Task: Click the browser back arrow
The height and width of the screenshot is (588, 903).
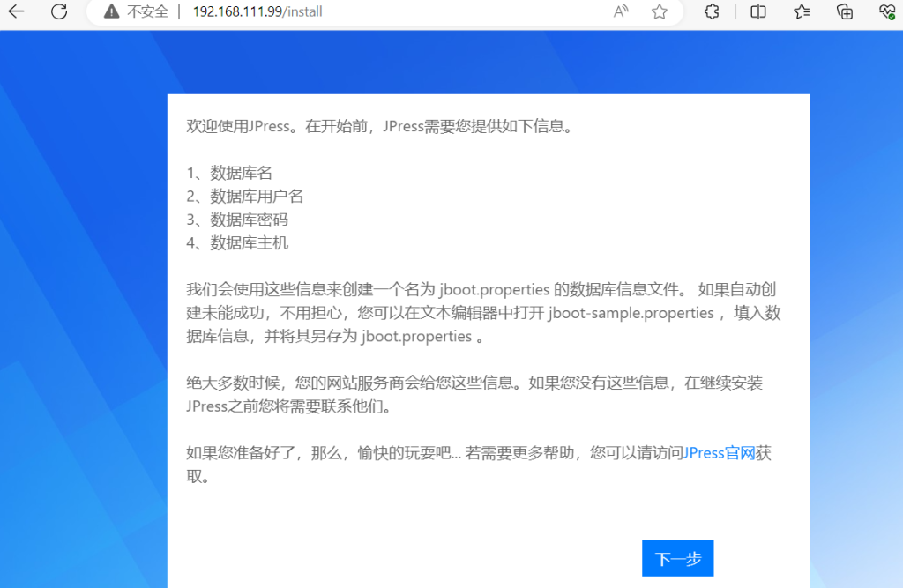Action: click(17, 11)
